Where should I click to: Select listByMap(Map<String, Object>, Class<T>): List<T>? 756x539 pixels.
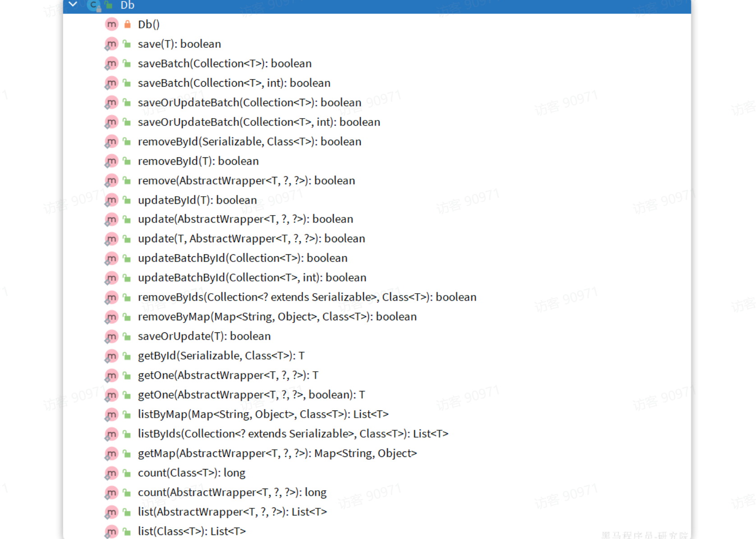pyautogui.click(x=263, y=414)
